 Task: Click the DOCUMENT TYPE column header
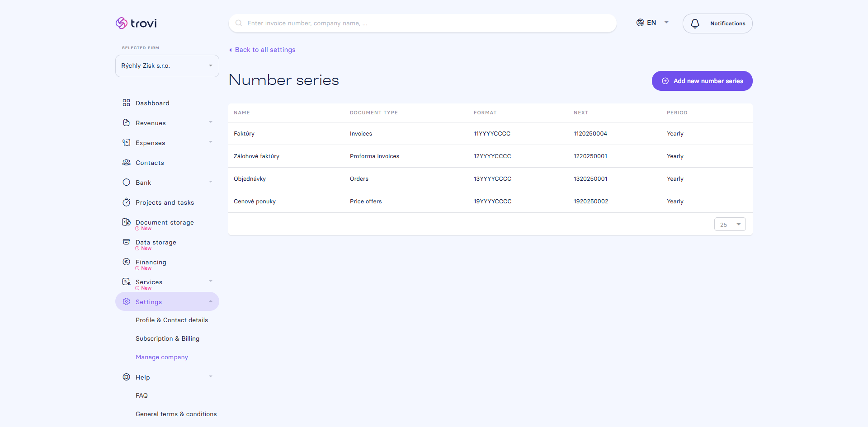[x=374, y=113]
